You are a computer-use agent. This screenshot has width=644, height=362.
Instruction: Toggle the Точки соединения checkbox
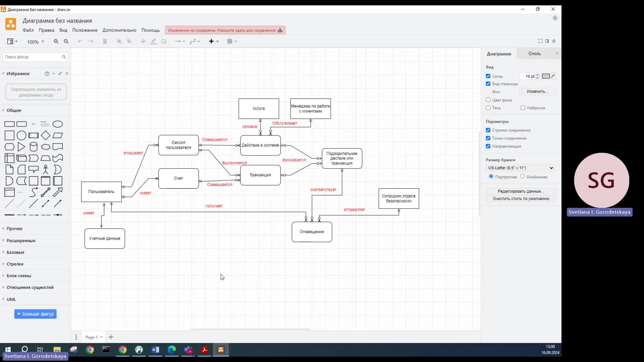point(488,138)
